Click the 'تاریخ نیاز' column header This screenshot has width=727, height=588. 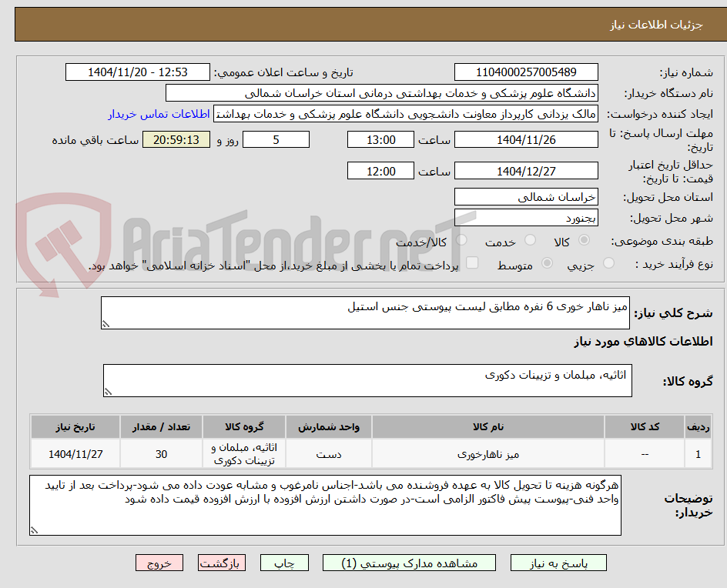tap(75, 426)
